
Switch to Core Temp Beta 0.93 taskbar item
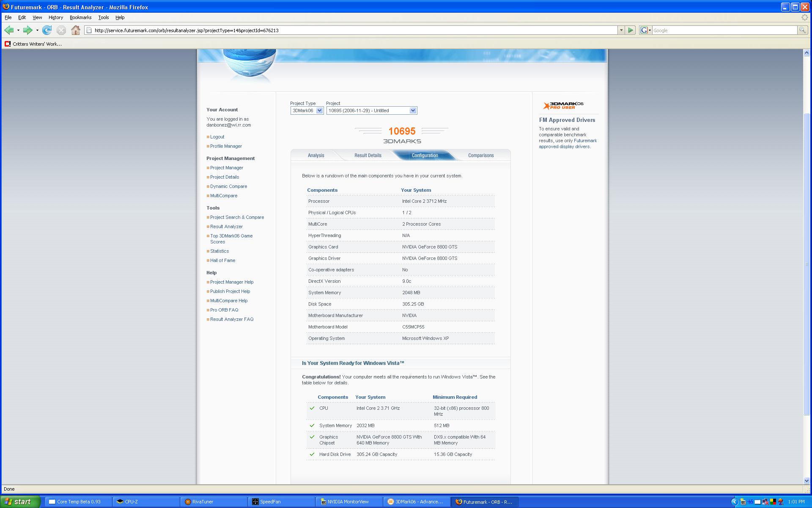tap(78, 502)
